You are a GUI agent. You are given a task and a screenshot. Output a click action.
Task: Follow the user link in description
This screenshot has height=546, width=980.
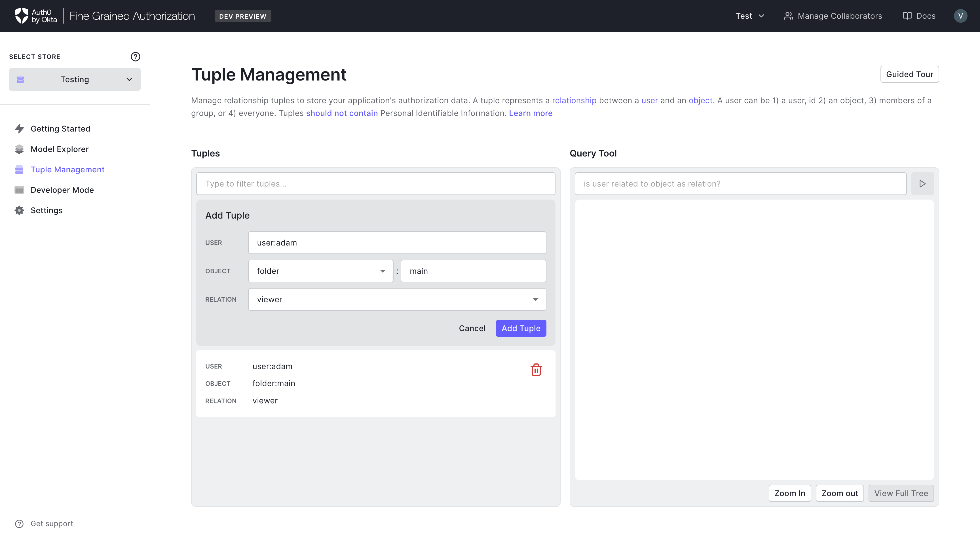(649, 100)
